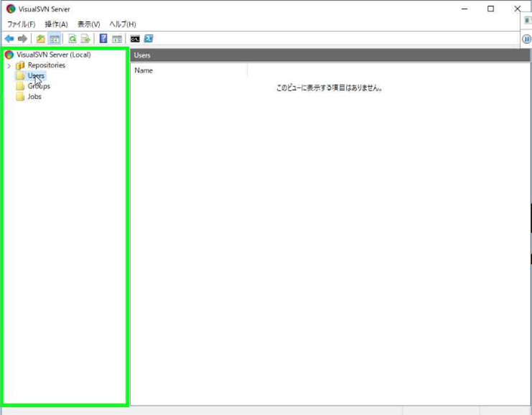The height and width of the screenshot is (415, 532).
Task: Toggle the Show/Hide Action Pane icon
Action: point(117,39)
